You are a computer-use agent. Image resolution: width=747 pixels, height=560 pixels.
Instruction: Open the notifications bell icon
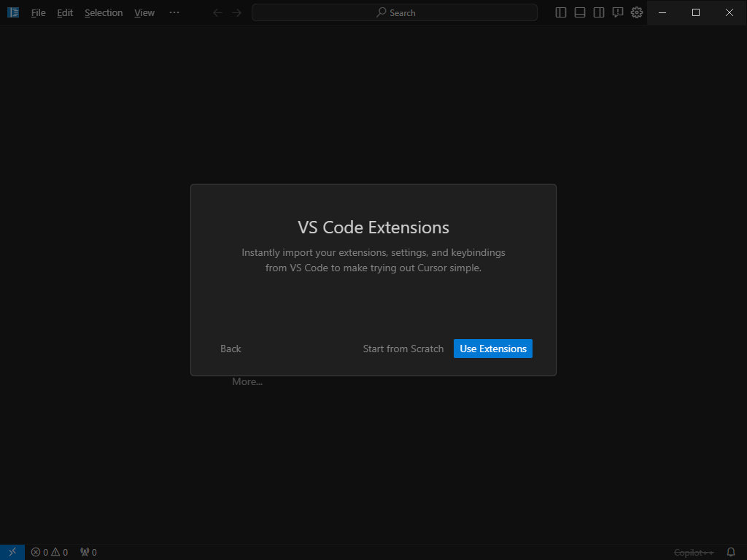(731, 553)
